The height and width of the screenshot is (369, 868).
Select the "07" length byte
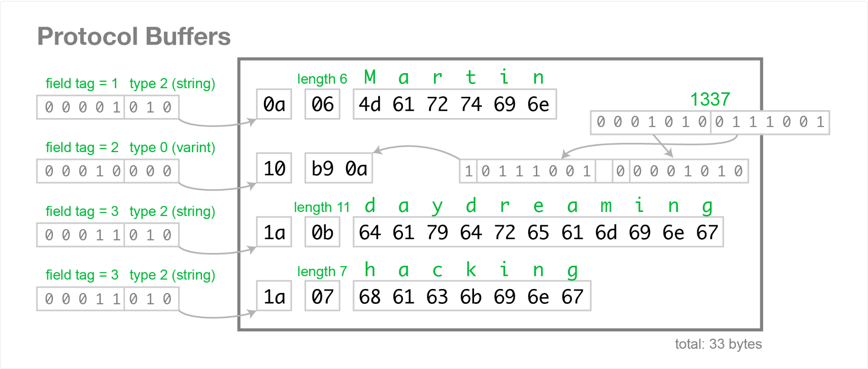click(322, 296)
